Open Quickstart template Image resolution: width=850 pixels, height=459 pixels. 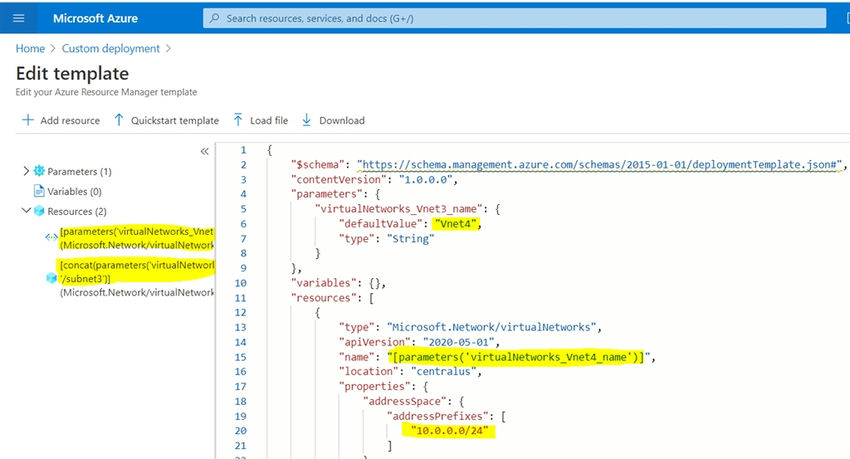166,120
